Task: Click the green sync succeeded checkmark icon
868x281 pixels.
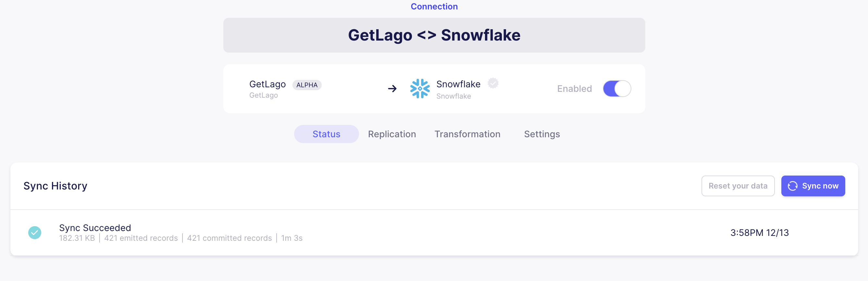Action: [x=35, y=232]
